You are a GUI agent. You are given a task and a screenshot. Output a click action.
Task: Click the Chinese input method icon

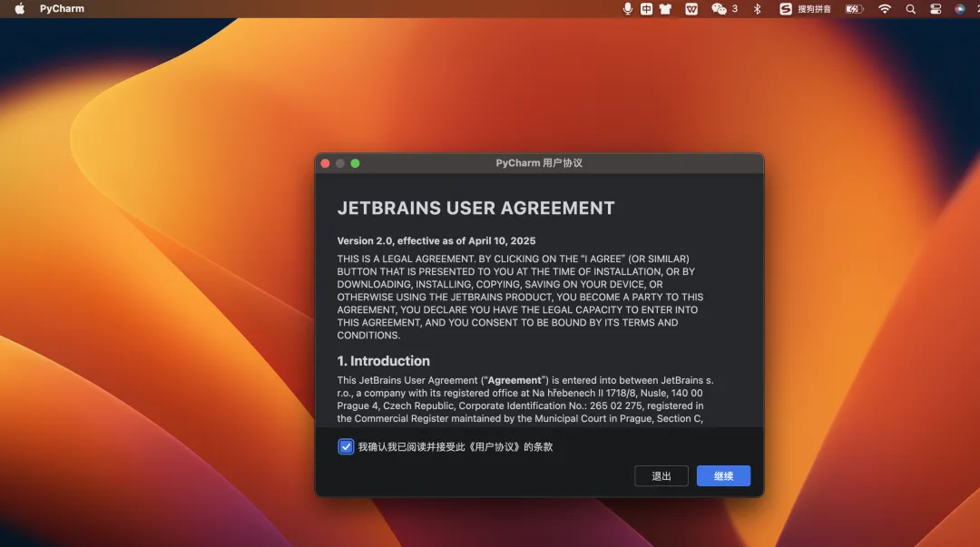click(x=646, y=9)
